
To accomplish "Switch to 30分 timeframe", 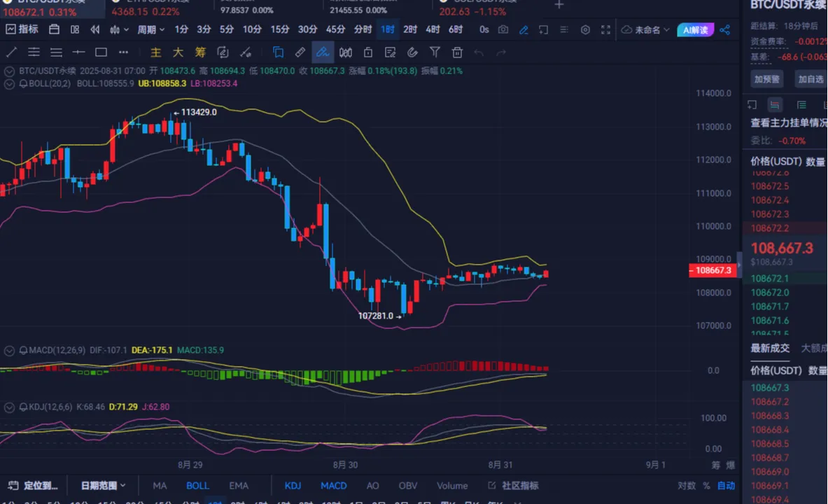I will click(x=307, y=29).
